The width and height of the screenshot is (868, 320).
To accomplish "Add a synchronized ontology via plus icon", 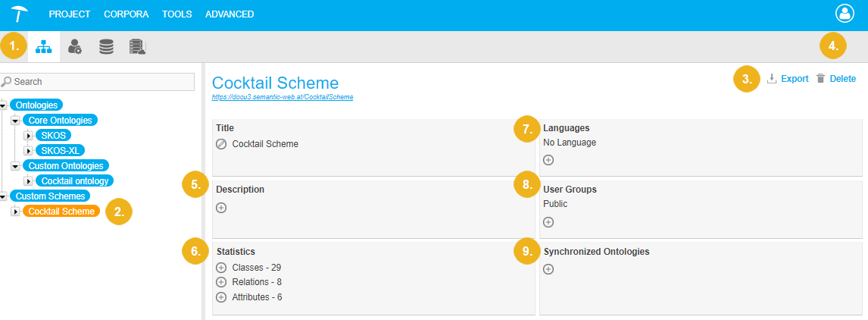I will pyautogui.click(x=548, y=269).
